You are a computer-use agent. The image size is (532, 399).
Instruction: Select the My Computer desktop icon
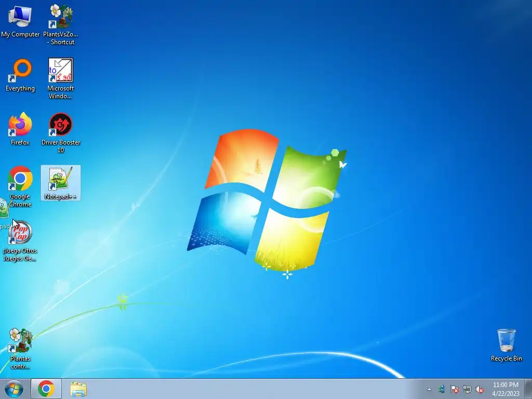(x=20, y=21)
